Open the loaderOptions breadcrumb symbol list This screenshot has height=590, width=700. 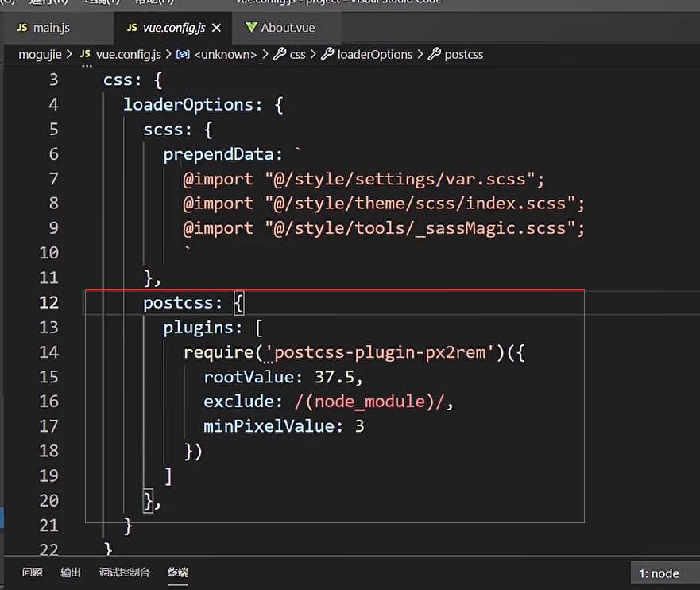(374, 54)
